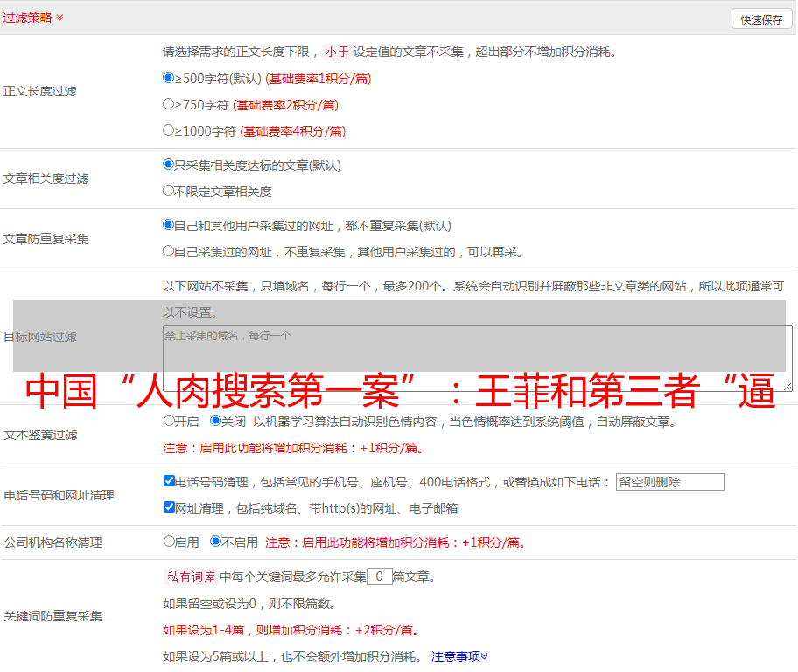Choose 不限定文章相关度 option
The height and width of the screenshot is (672, 798).
pos(169,191)
